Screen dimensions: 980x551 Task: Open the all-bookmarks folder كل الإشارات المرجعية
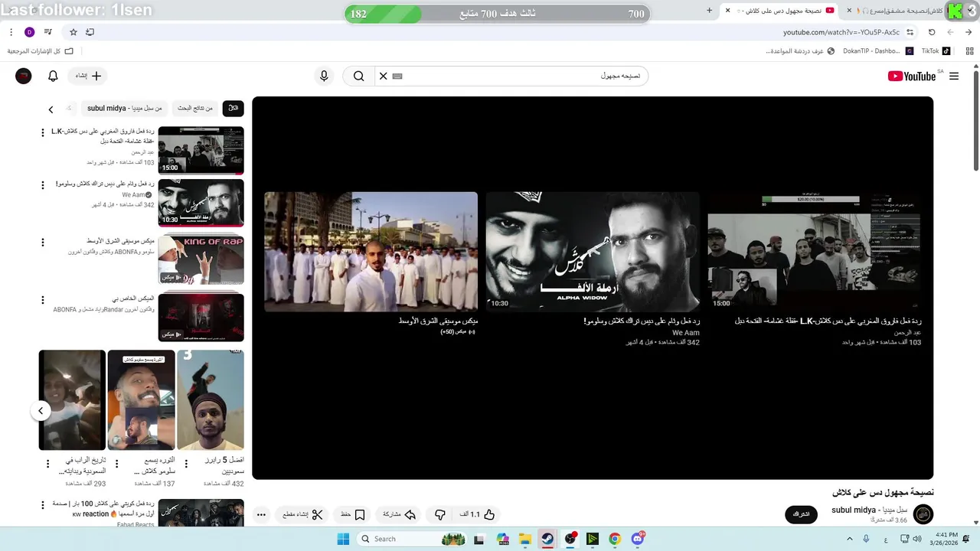tap(41, 51)
